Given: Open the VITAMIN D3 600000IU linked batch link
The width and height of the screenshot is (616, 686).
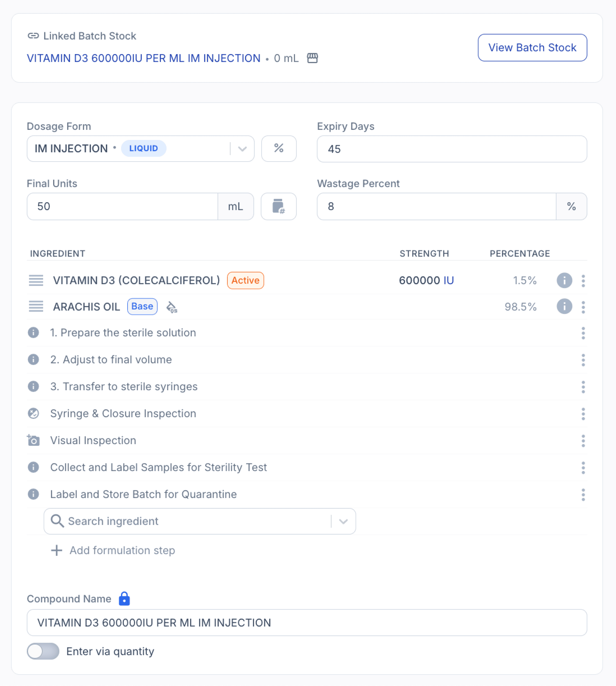Looking at the screenshot, I should (x=144, y=58).
